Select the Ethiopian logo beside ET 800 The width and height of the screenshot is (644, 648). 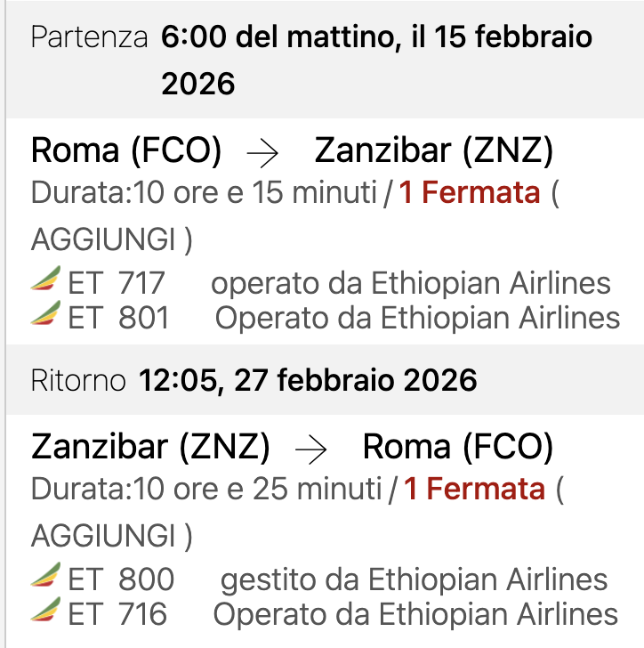point(45,577)
